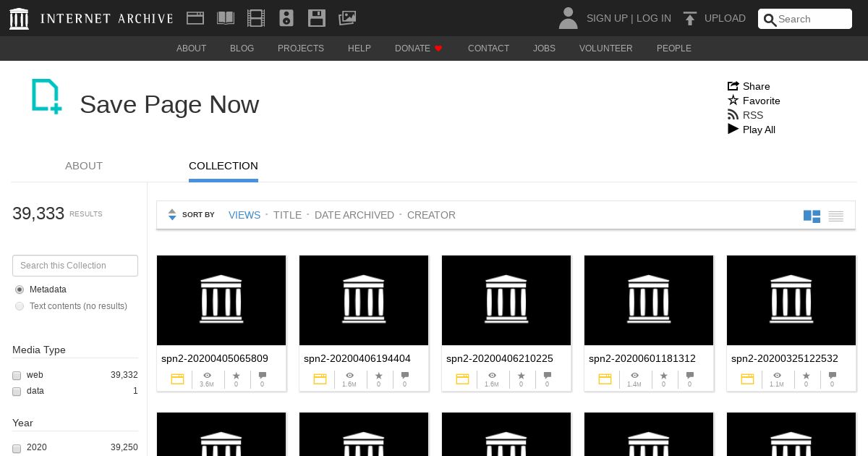
Task: Click favorites star on spn2-20200405065809
Action: [236, 376]
